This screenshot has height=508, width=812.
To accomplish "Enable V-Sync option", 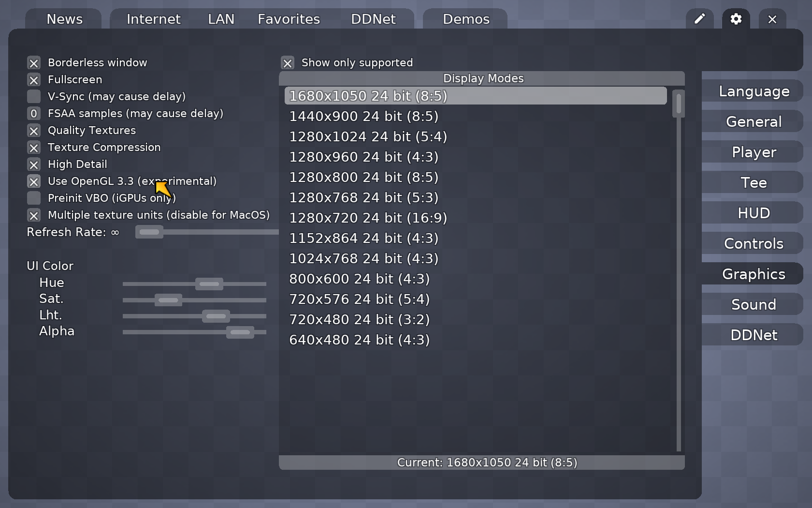I will pyautogui.click(x=33, y=96).
